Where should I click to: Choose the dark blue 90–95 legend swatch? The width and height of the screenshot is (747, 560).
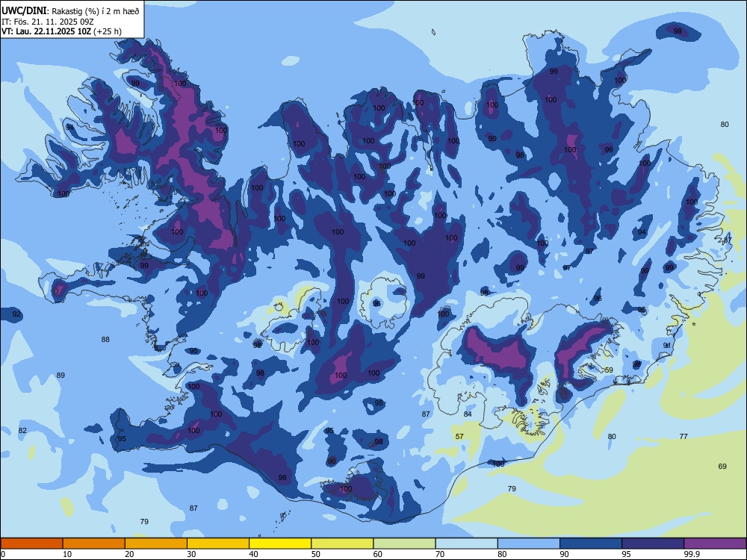pos(591,544)
